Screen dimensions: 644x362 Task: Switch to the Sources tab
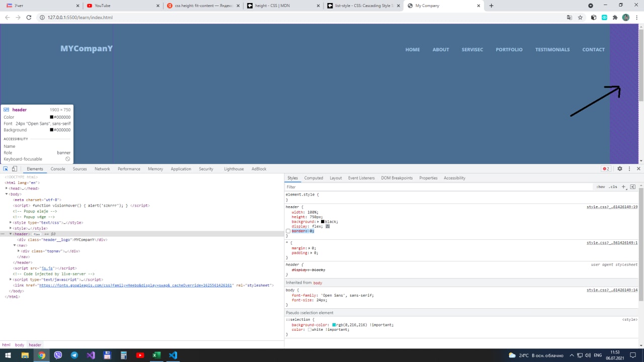[x=80, y=169]
